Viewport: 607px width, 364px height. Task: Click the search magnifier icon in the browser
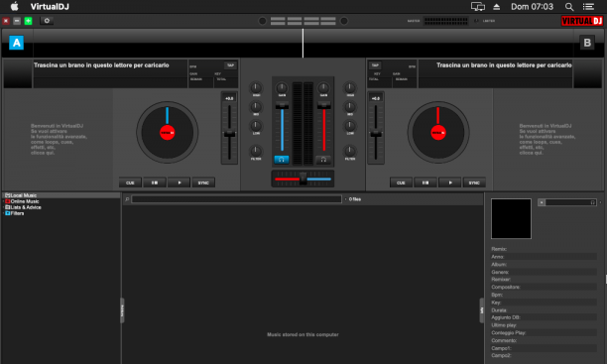pyautogui.click(x=127, y=199)
